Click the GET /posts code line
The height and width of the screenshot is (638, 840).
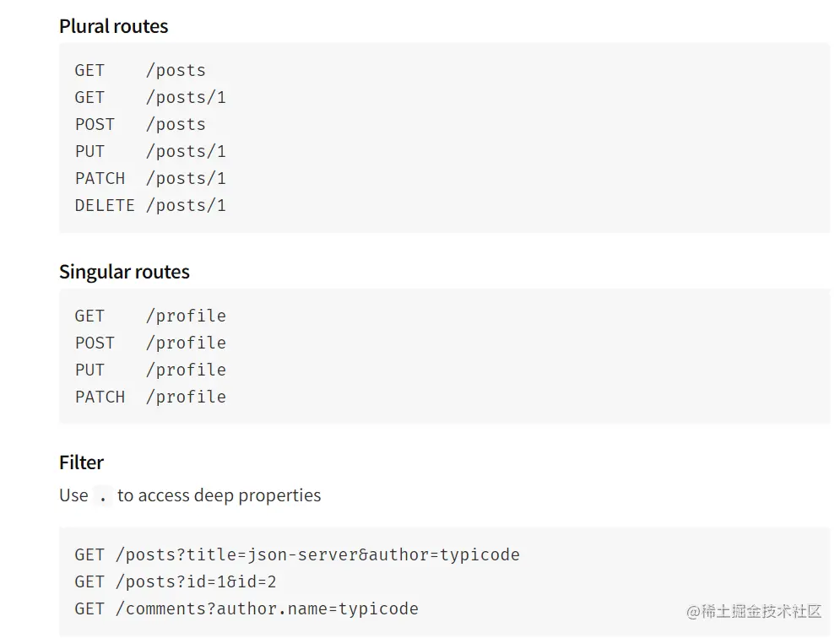(140, 70)
